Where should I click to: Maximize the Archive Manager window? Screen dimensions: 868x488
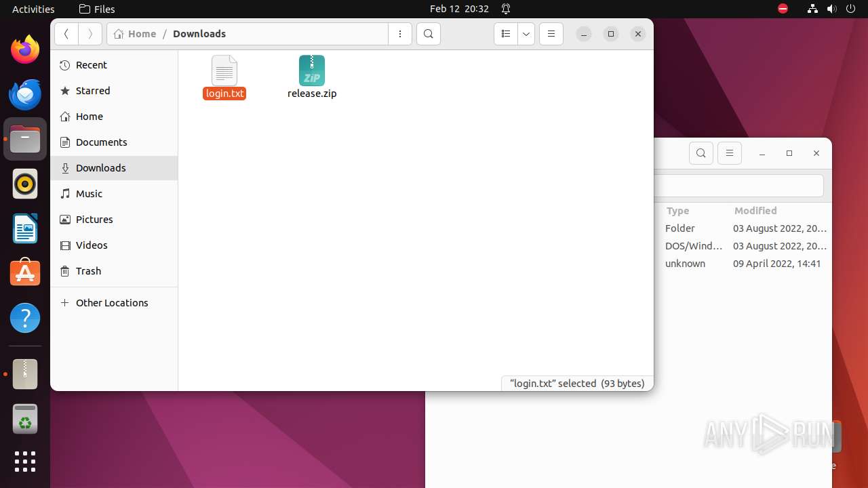click(x=789, y=153)
